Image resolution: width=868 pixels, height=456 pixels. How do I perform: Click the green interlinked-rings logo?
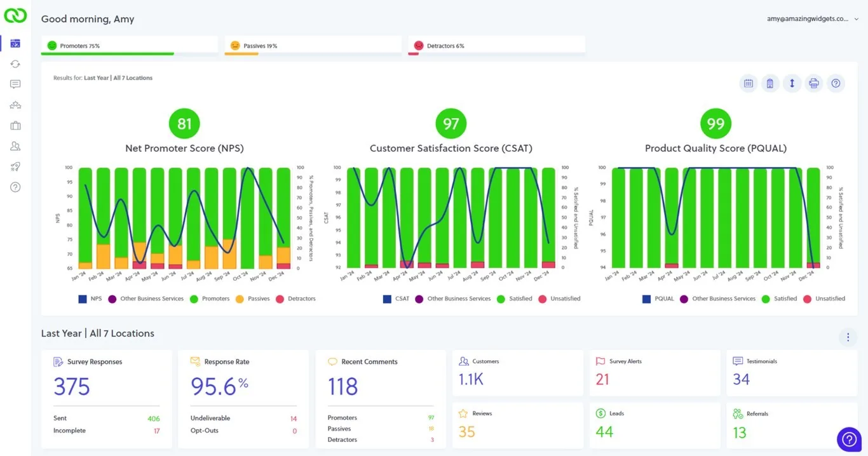(x=15, y=15)
